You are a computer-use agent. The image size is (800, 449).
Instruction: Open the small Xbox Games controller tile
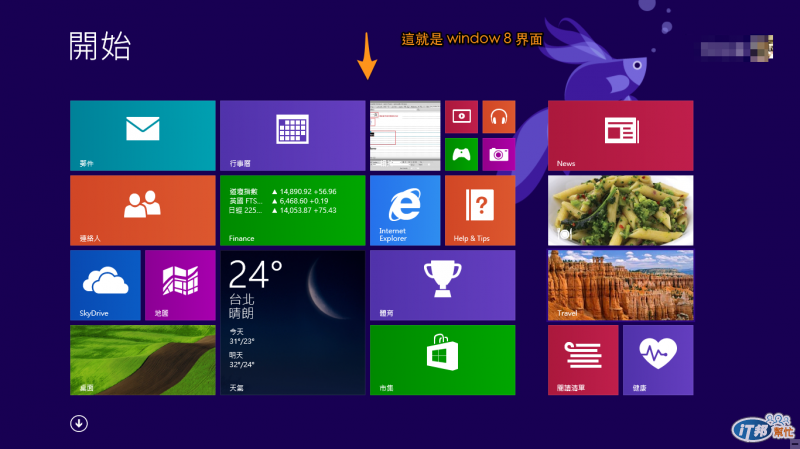(x=461, y=154)
